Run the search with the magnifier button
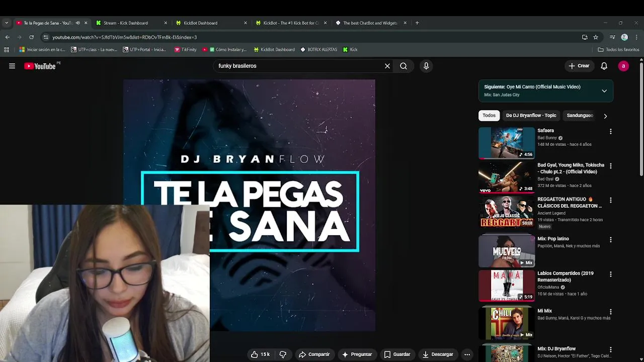The height and width of the screenshot is (362, 644). [404, 66]
